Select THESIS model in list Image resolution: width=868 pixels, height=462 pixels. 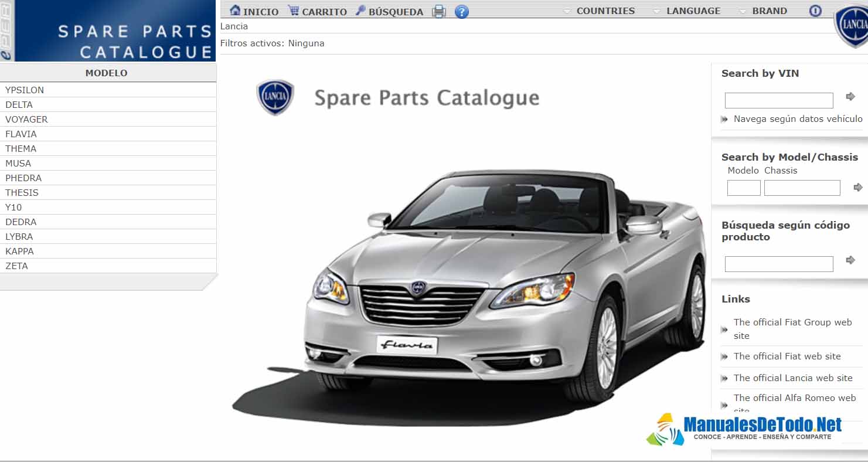pyautogui.click(x=108, y=192)
